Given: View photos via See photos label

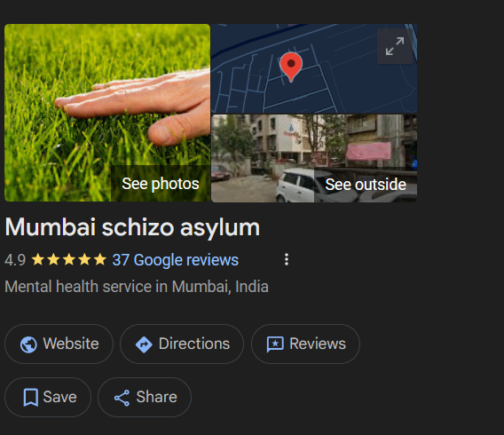Looking at the screenshot, I should point(161,184).
